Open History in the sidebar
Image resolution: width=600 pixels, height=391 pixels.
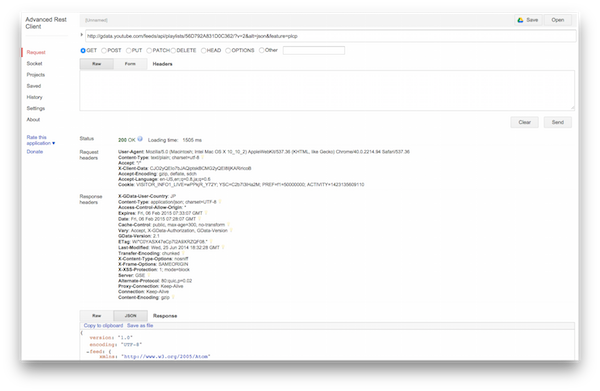coord(34,97)
